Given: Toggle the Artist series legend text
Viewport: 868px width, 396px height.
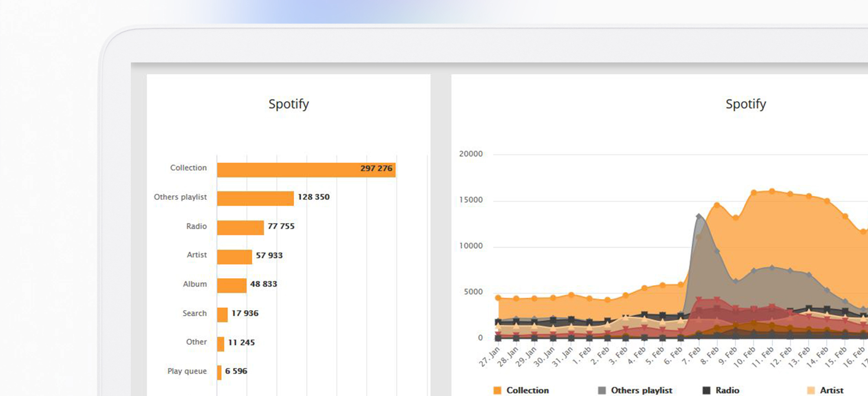Looking at the screenshot, I should point(832,390).
